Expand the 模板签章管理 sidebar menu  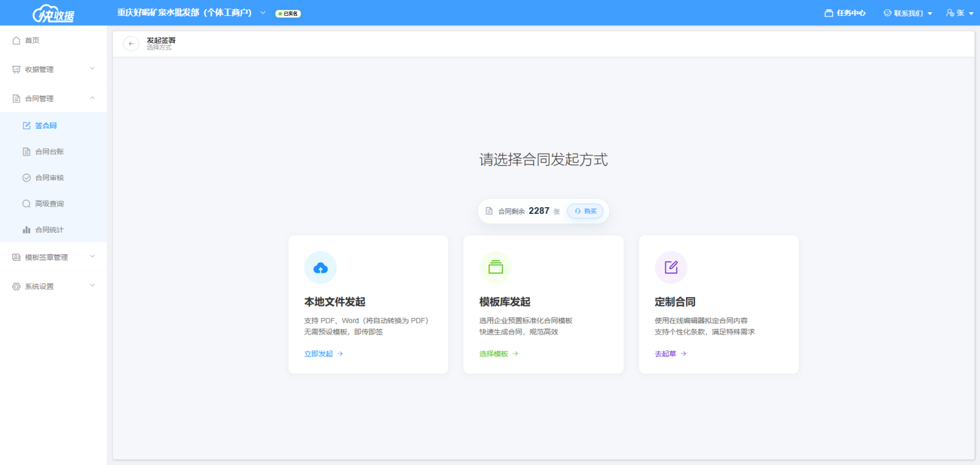53,257
